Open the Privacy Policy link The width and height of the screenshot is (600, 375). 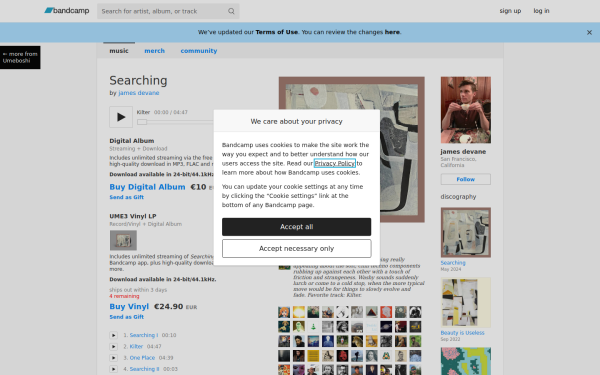(x=335, y=163)
